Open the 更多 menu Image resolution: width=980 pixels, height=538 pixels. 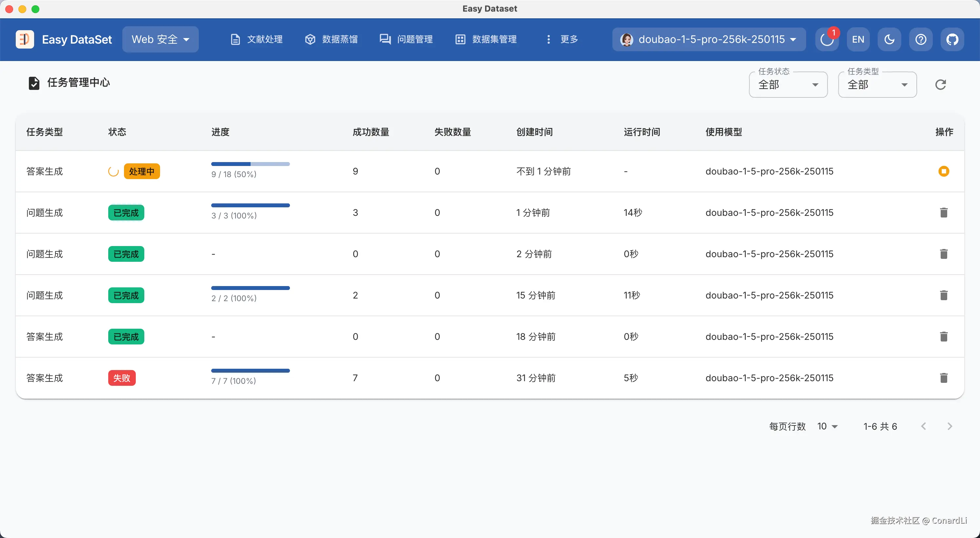click(561, 39)
